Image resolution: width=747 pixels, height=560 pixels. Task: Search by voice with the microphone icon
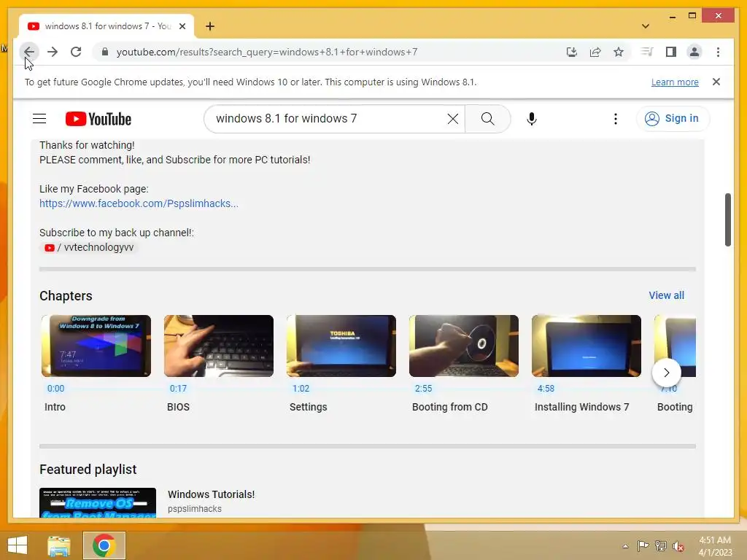click(532, 119)
